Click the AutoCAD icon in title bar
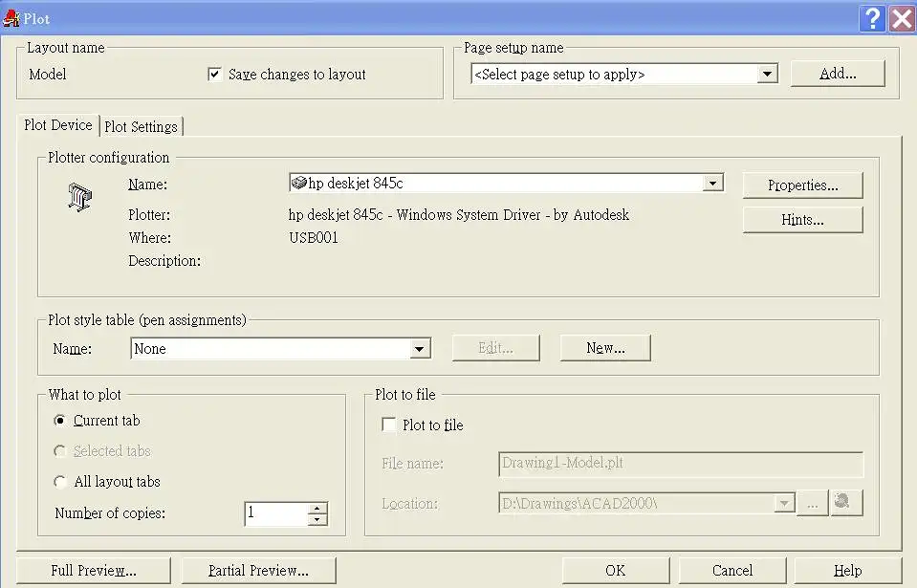The height and width of the screenshot is (588, 917). click(11, 19)
